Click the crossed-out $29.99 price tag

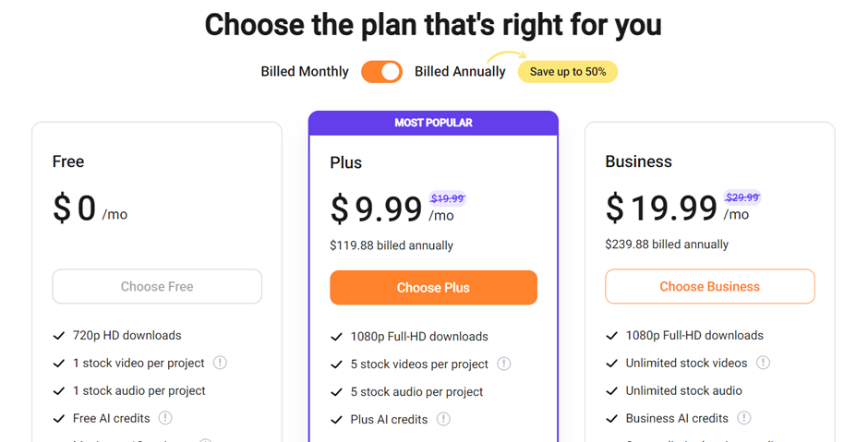pos(742,197)
